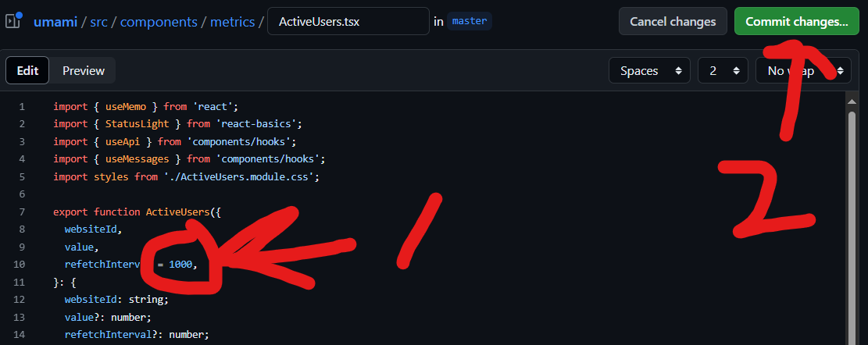This screenshot has width=868, height=345.
Task: Go to the src folder breadcrumb
Action: point(98,22)
